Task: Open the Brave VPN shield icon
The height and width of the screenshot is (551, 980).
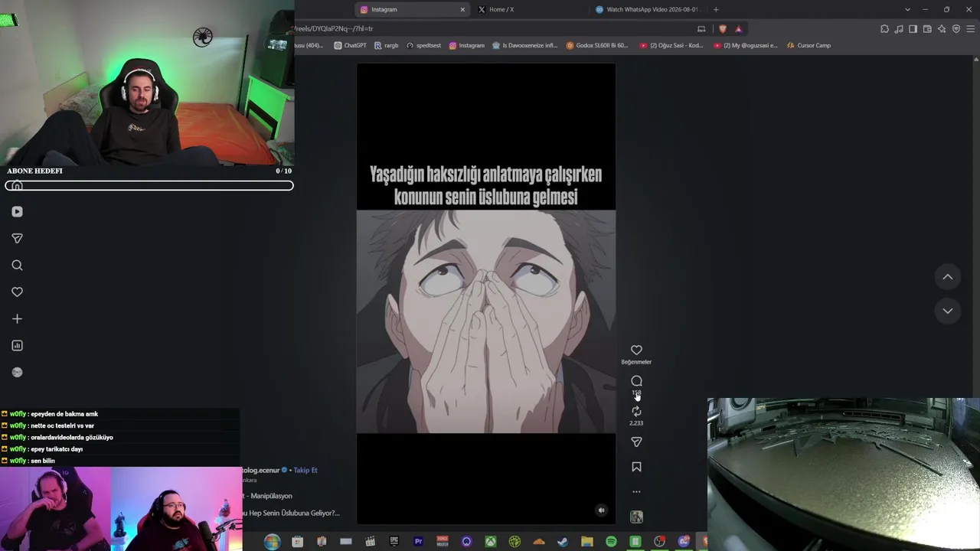Action: coord(955,29)
